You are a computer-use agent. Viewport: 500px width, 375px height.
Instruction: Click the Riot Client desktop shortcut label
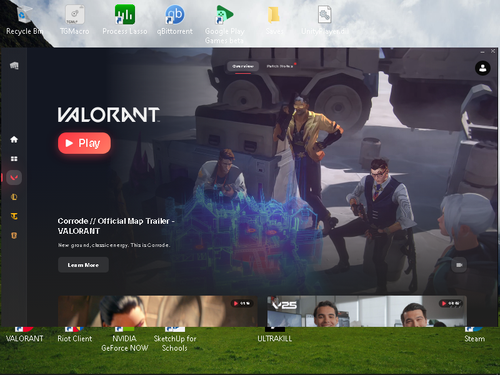point(75,339)
